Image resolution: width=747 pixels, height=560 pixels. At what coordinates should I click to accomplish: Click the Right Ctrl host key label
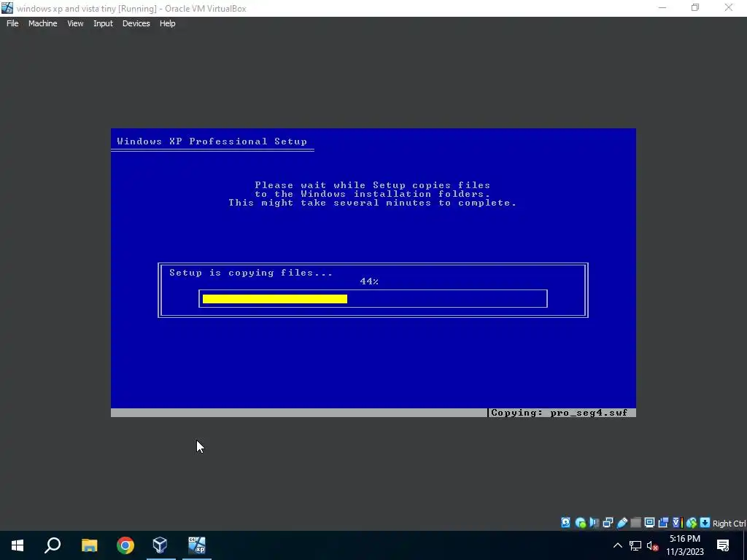[729, 524]
